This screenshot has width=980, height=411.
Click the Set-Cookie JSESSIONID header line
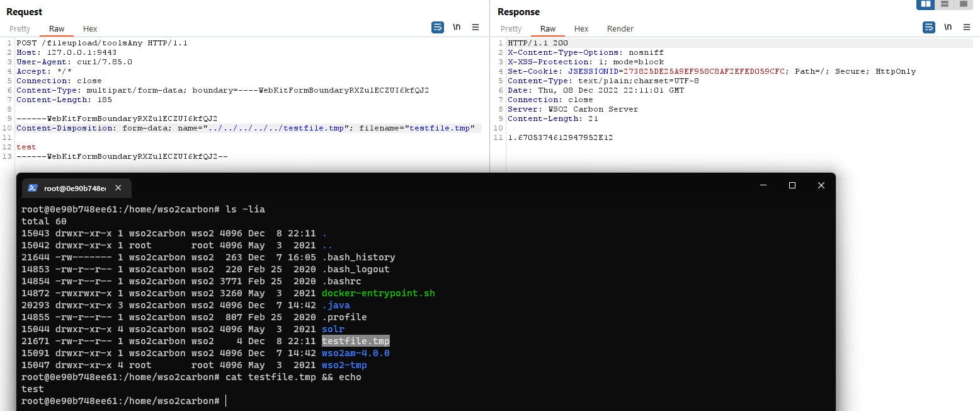coord(712,71)
